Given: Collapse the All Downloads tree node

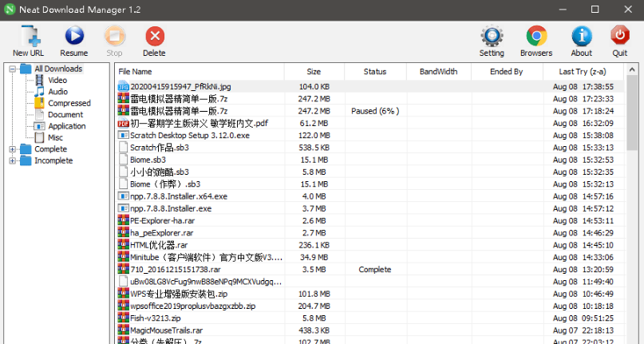Looking at the screenshot, I should [12, 69].
